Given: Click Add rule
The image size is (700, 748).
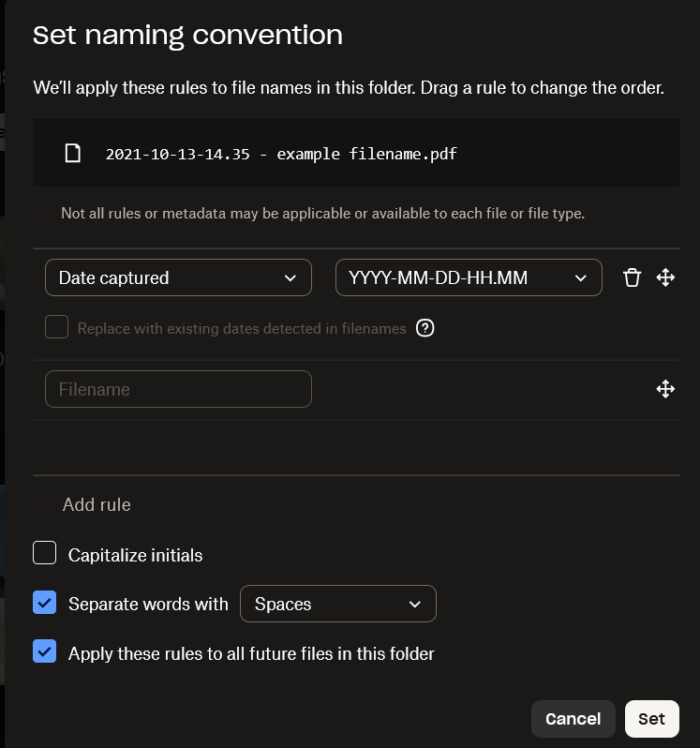Looking at the screenshot, I should pos(97,504).
